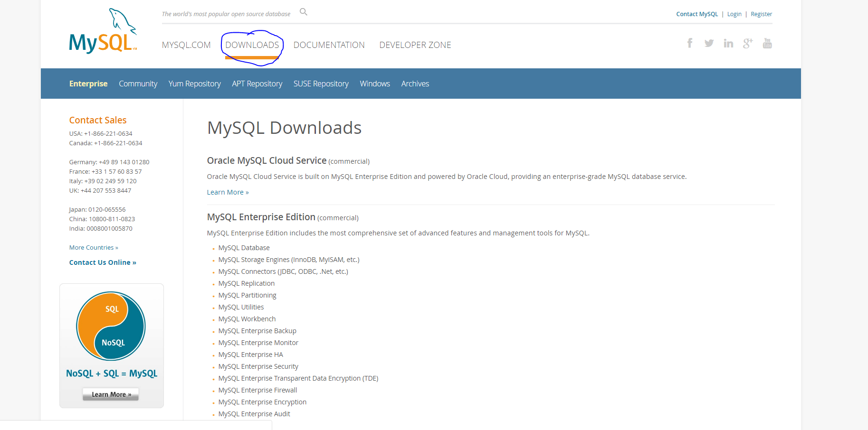Expand the More Countries list
868x430 pixels.
tap(93, 247)
